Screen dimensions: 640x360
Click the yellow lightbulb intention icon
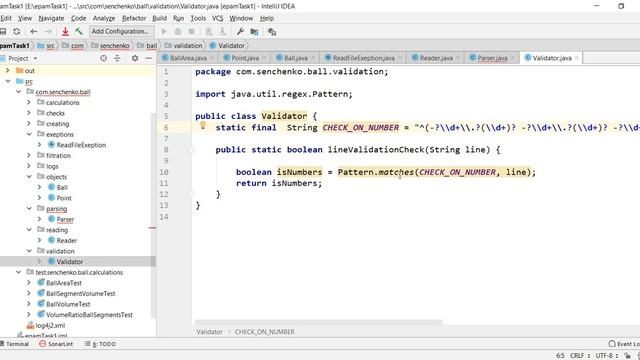(202, 125)
